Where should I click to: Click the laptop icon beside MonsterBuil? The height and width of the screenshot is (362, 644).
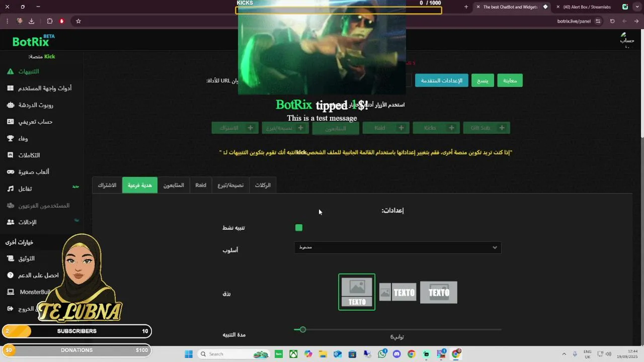[x=11, y=292]
